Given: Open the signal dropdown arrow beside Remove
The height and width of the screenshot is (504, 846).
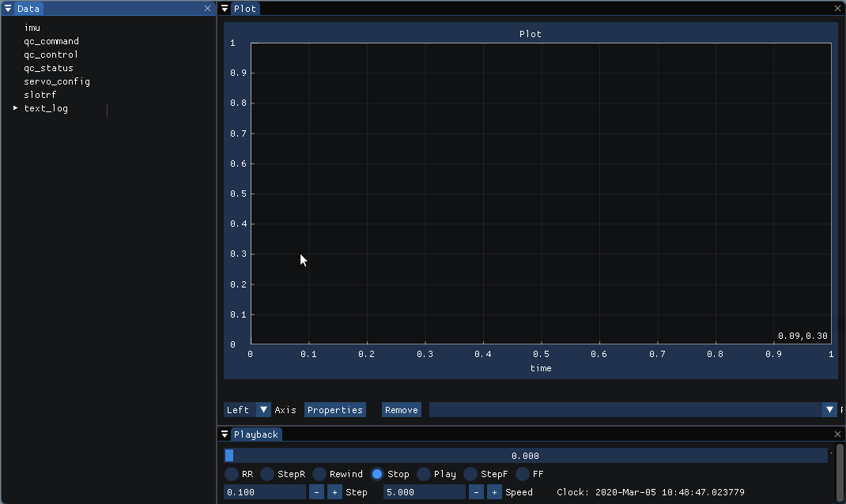Looking at the screenshot, I should tap(829, 410).
